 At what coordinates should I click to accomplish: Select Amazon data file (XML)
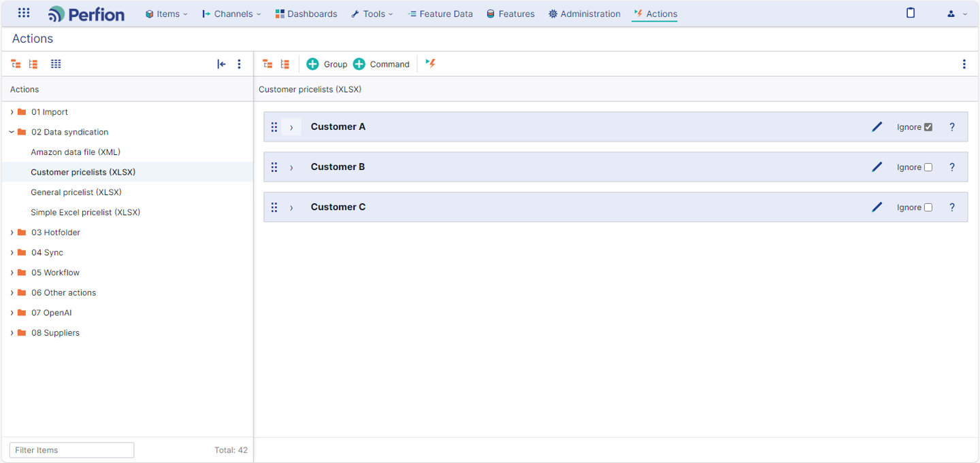[x=76, y=152]
